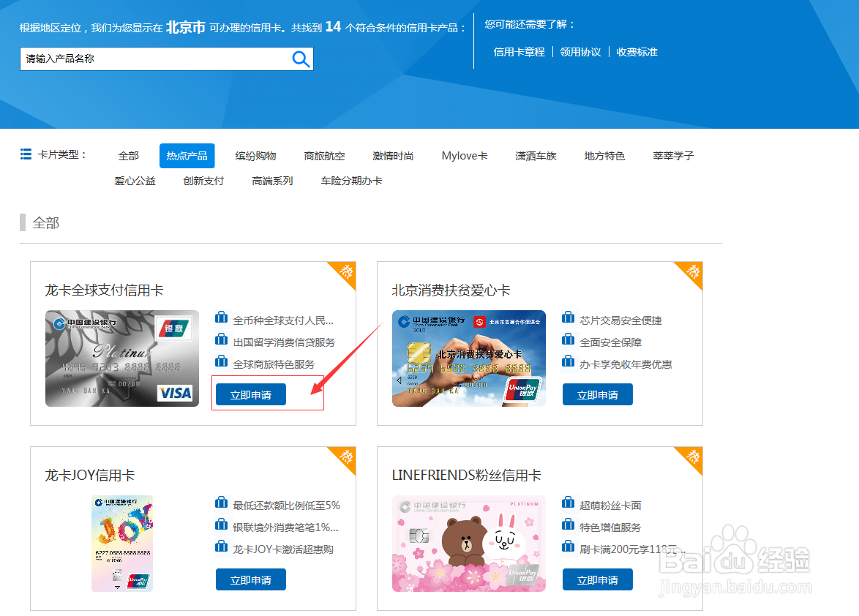Click briefcase icon beside 办卡享免收年费优惠
The image size is (859, 616).
tap(568, 361)
